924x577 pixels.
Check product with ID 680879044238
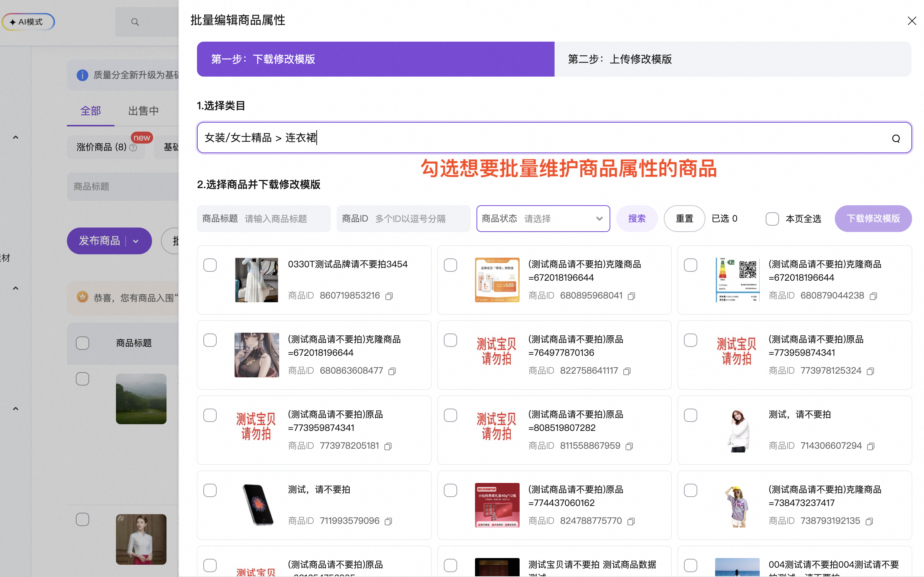(691, 265)
